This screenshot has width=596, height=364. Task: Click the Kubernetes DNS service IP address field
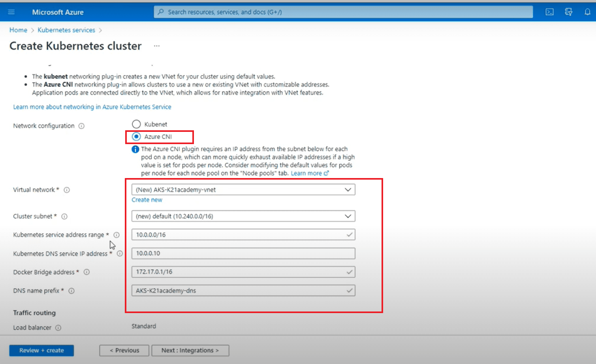tap(243, 253)
